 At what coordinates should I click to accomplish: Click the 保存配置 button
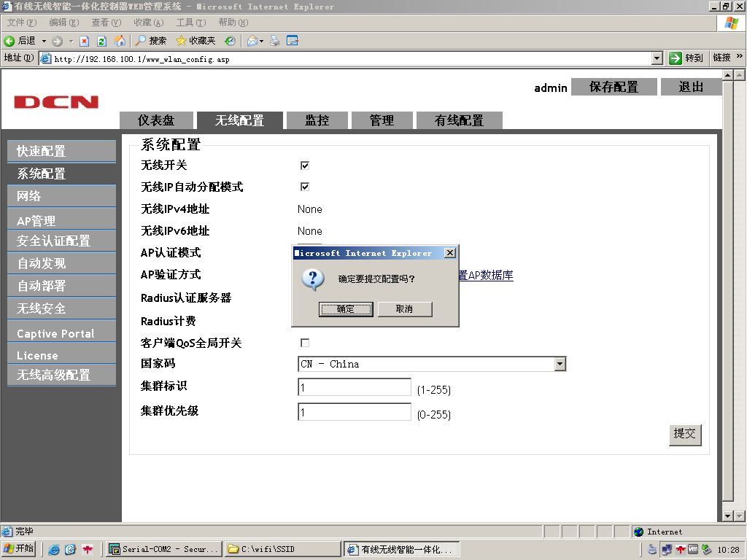[614, 87]
